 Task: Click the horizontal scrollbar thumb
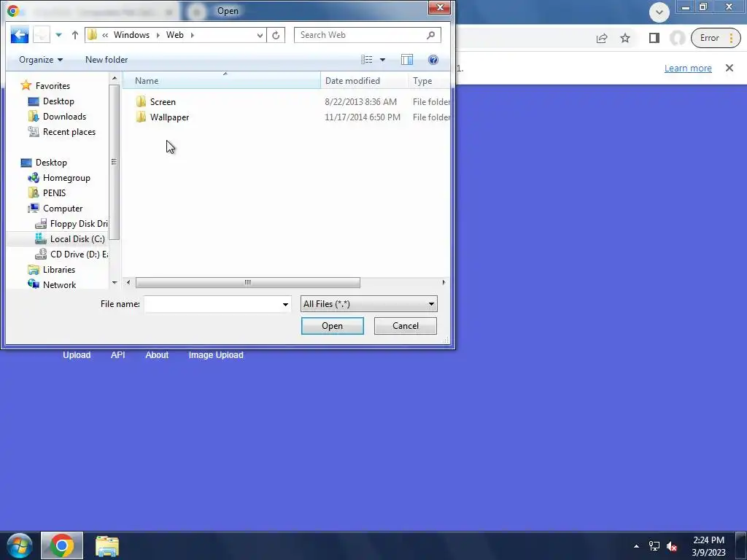point(248,282)
